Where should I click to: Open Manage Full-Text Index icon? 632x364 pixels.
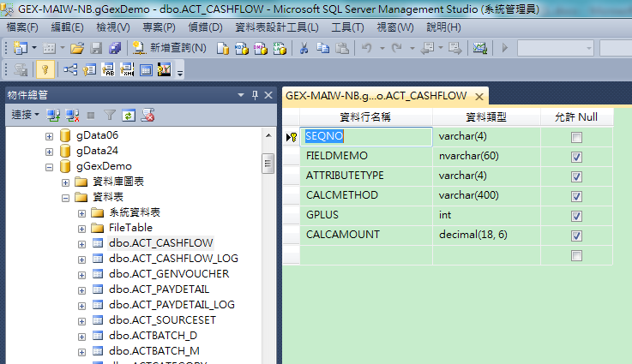pos(108,69)
